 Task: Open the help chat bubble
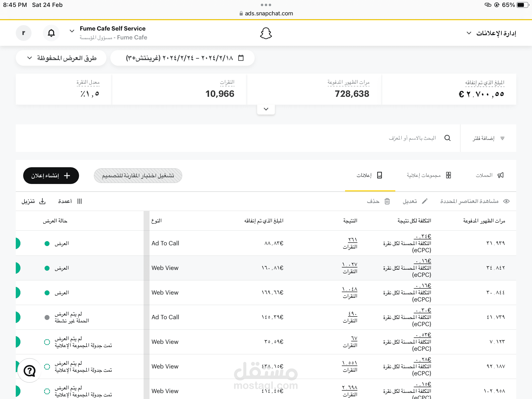point(30,370)
